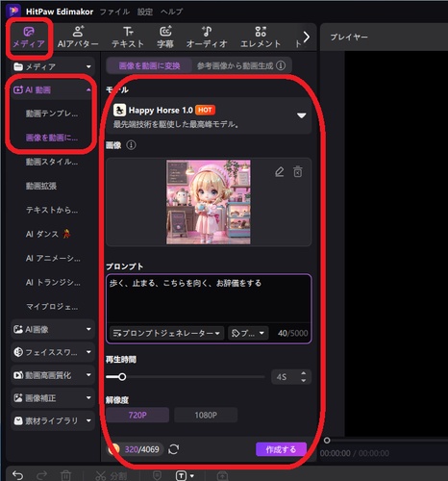Expand the 動画高画質化 section
Viewport: 448px width, 481px height.
click(x=53, y=375)
